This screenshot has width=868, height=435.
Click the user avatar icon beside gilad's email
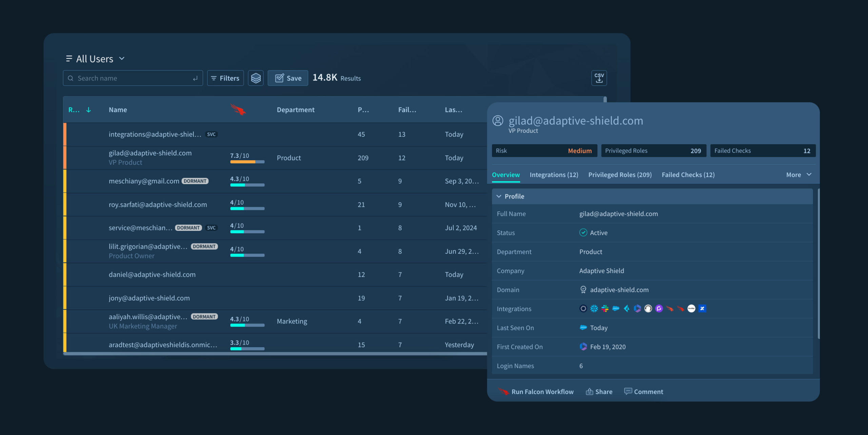[498, 121]
